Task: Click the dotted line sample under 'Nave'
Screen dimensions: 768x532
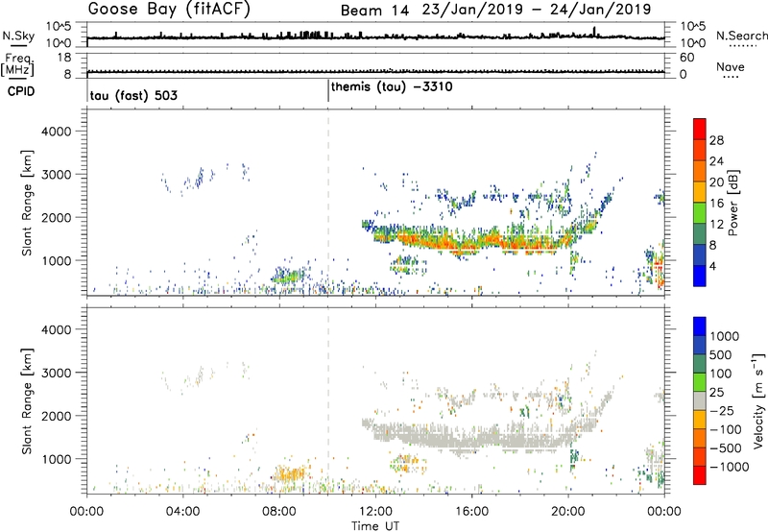Action: (x=732, y=77)
